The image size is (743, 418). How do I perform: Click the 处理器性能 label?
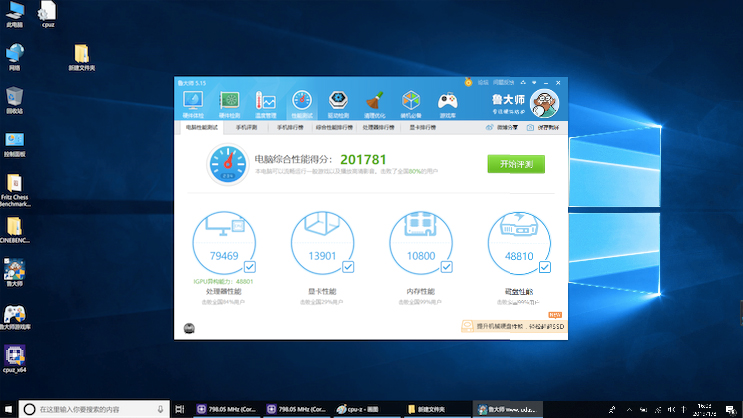(224, 291)
